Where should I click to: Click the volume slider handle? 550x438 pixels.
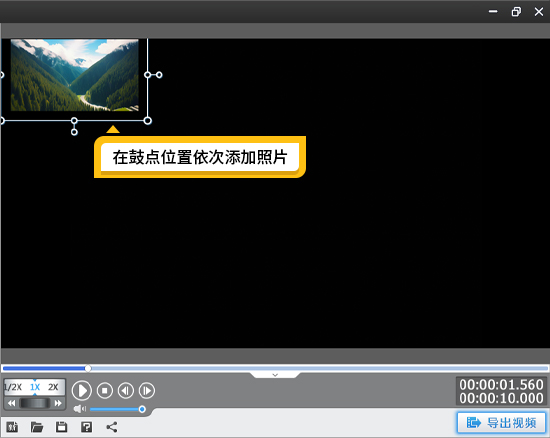tap(142, 409)
